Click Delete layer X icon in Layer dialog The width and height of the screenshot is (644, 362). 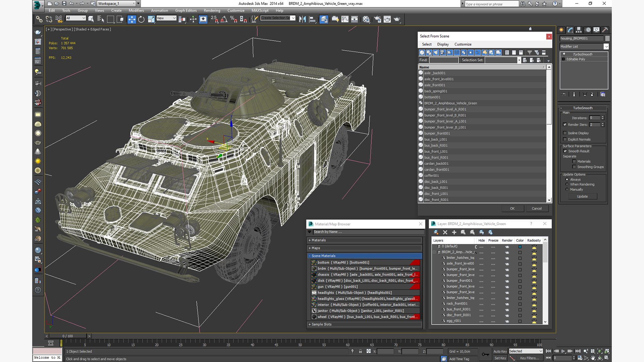[445, 232]
